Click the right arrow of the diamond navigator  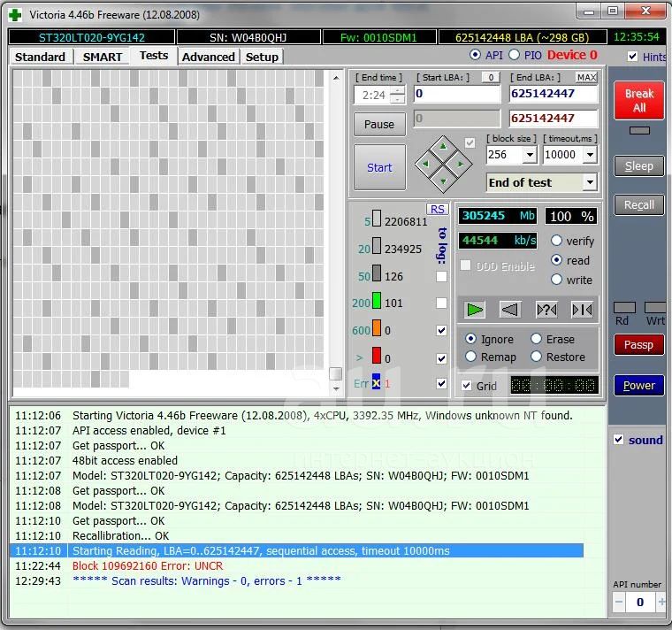461,164
